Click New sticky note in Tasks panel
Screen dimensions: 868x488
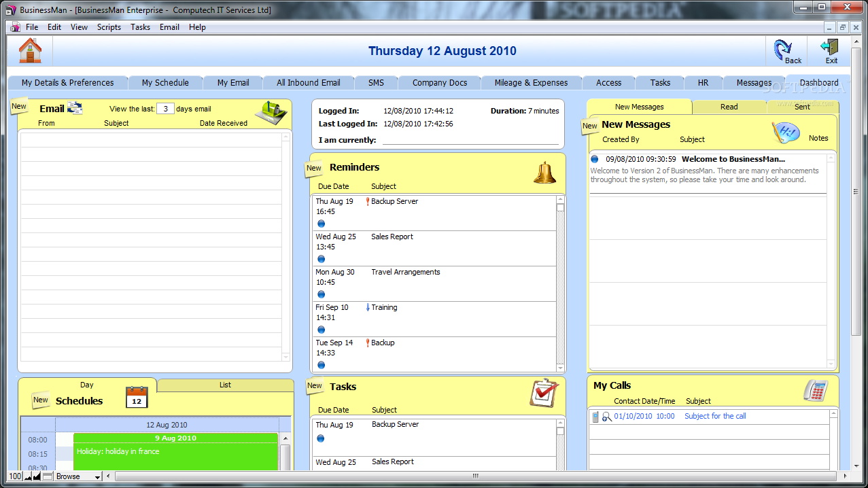pos(315,386)
